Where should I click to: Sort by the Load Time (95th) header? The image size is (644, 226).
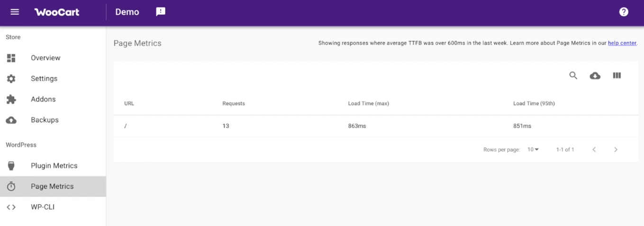(x=534, y=103)
